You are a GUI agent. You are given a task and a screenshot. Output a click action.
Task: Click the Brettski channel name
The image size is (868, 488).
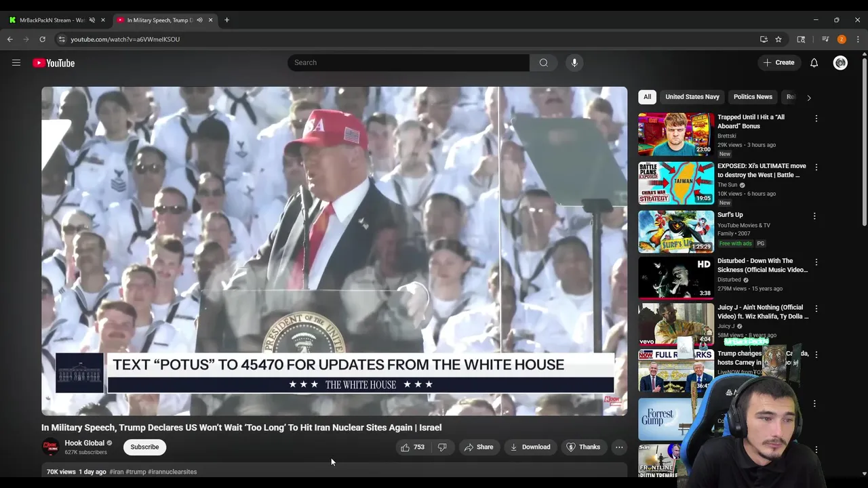pos(726,136)
